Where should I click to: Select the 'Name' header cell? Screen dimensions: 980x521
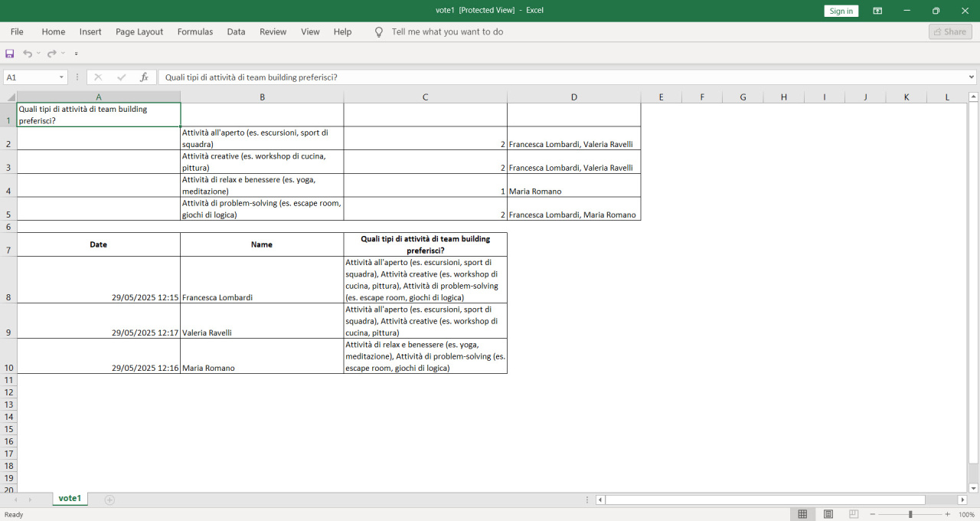(x=262, y=244)
